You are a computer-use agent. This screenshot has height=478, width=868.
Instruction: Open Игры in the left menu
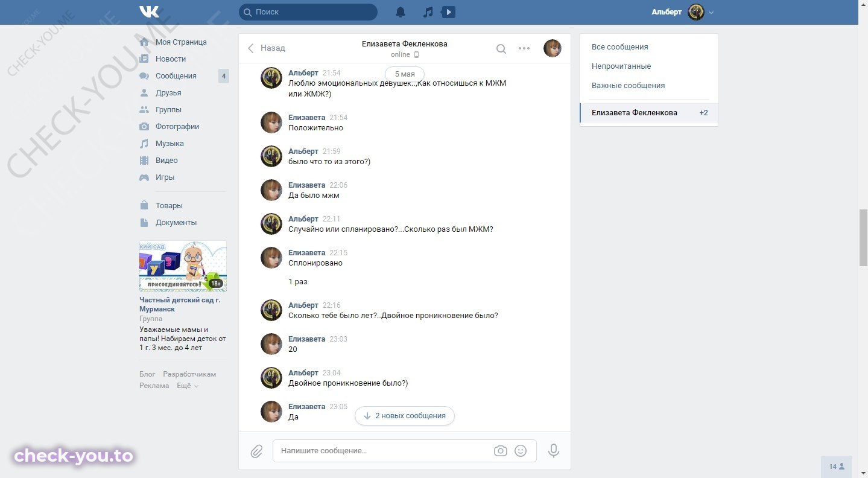[x=165, y=177]
